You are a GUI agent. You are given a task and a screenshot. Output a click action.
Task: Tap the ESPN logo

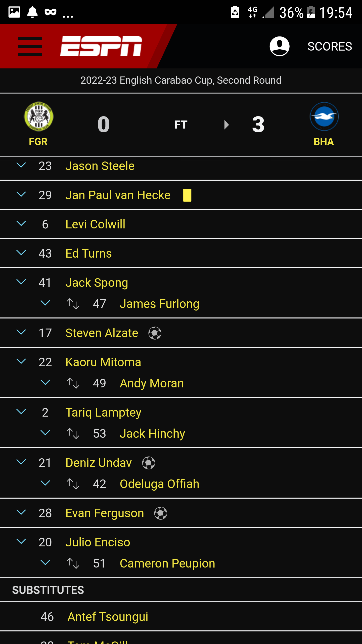pyautogui.click(x=101, y=46)
